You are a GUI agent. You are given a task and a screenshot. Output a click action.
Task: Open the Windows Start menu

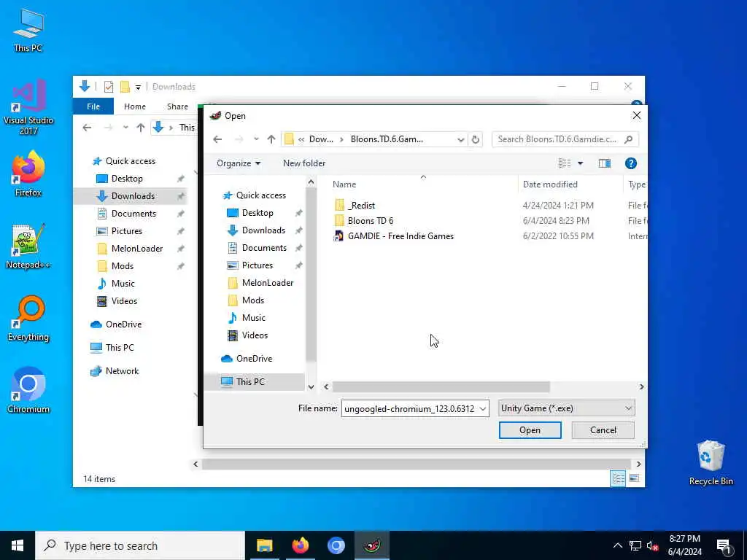pyautogui.click(x=18, y=545)
